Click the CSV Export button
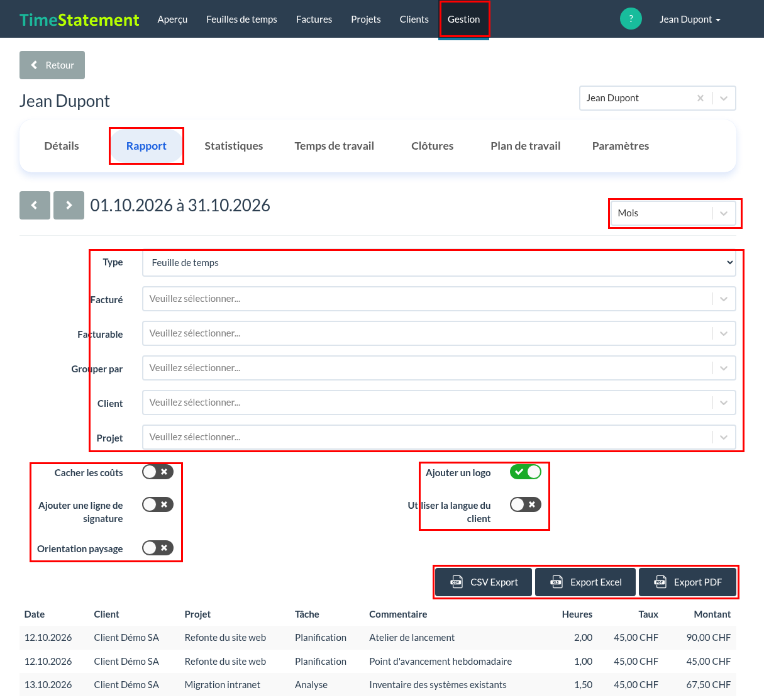The image size is (764, 700). point(484,582)
